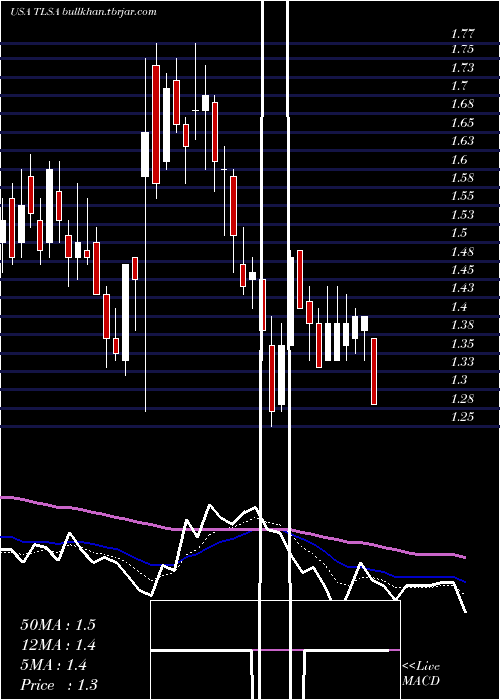500x700 pixels.
Task: Click the last red candlestick closing near 1.28
Action: (x=374, y=371)
